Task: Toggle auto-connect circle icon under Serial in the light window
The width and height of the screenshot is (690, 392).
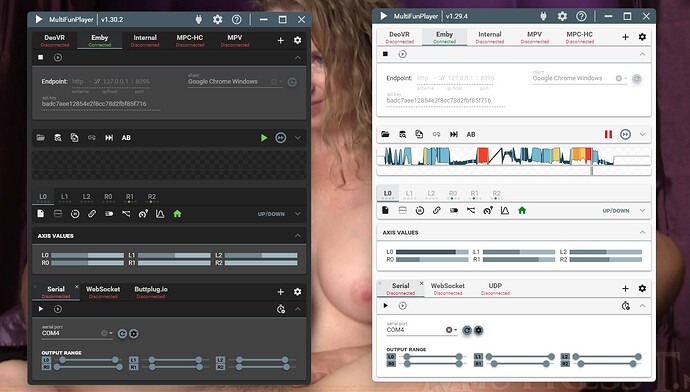Action: [x=402, y=305]
